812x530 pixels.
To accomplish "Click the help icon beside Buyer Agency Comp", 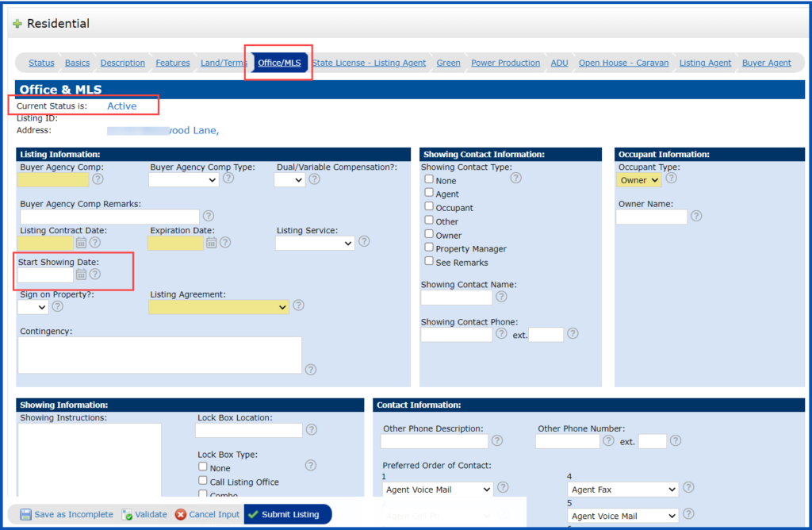I will tap(98, 180).
